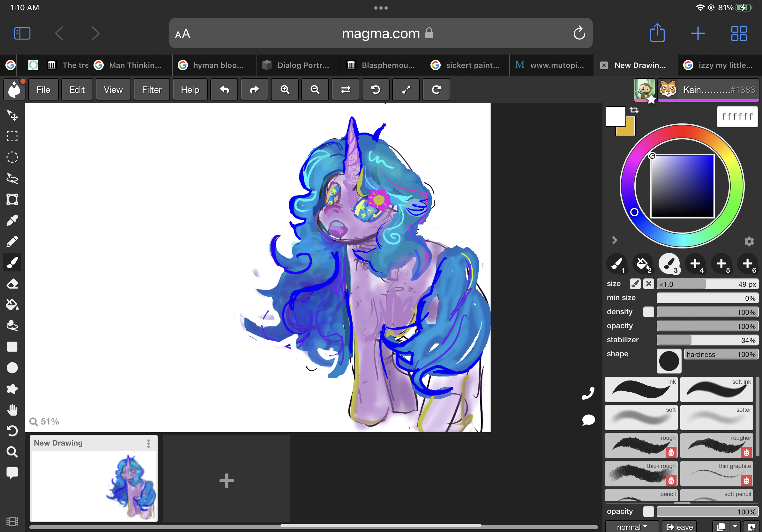Select the Transform tool
Viewport: 762px width, 532px height.
[x=12, y=199]
